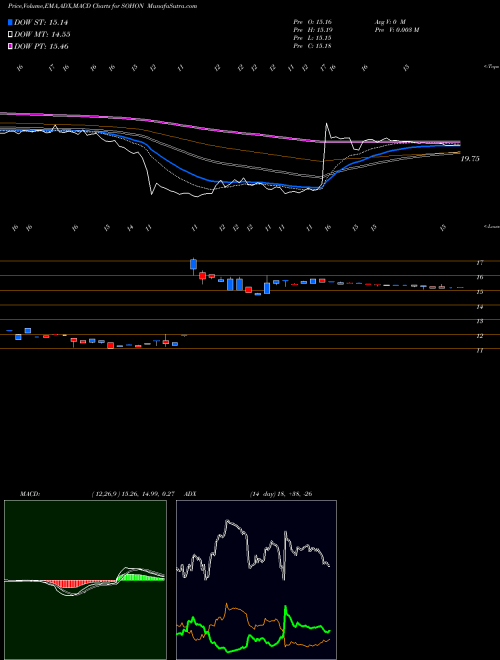Click the 'Pre L: 15.15' low value
This screenshot has width=500, height=660.
coord(312,38)
